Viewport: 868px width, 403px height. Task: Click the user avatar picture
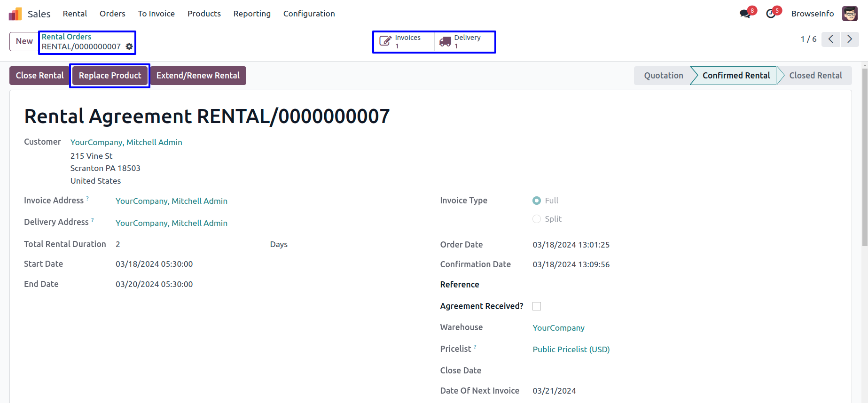pos(850,14)
